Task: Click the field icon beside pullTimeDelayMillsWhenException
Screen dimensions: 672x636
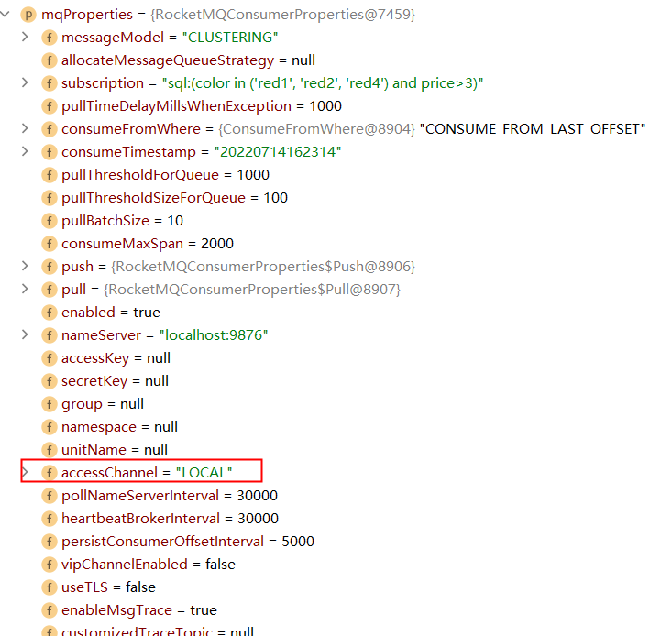Action: [50, 106]
